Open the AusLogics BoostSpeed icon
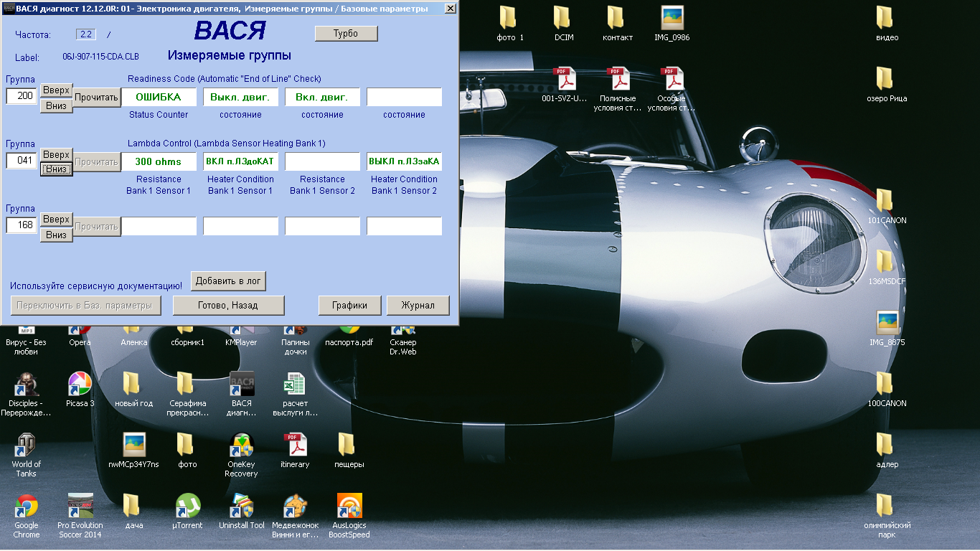This screenshot has height=551, width=980. (x=349, y=507)
